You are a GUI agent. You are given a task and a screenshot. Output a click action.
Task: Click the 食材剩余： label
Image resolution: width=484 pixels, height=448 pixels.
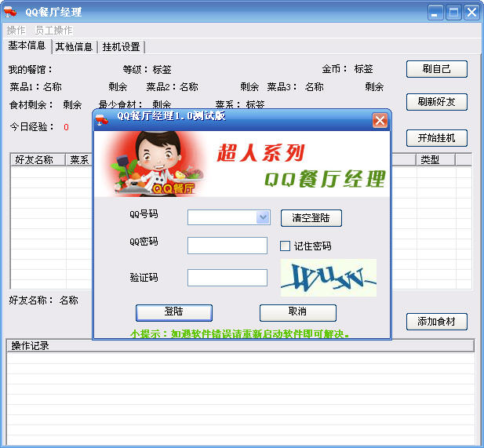(31, 105)
